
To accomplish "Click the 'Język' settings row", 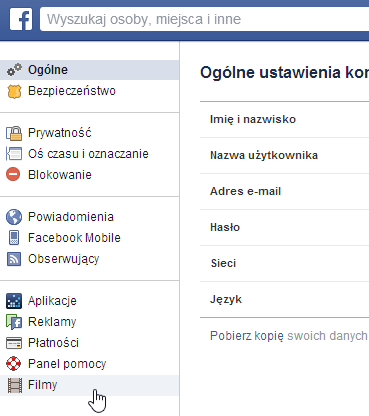I will 284,299.
